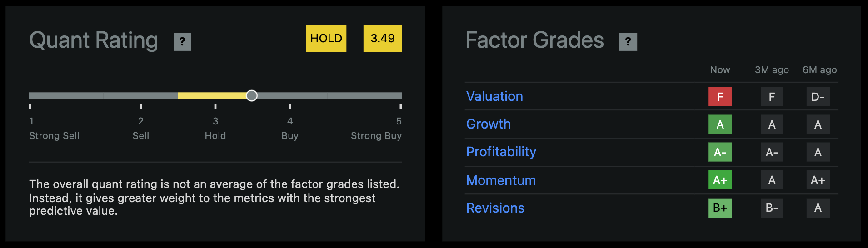
Task: Click the Quant Rating help question mark icon
Action: (x=182, y=42)
